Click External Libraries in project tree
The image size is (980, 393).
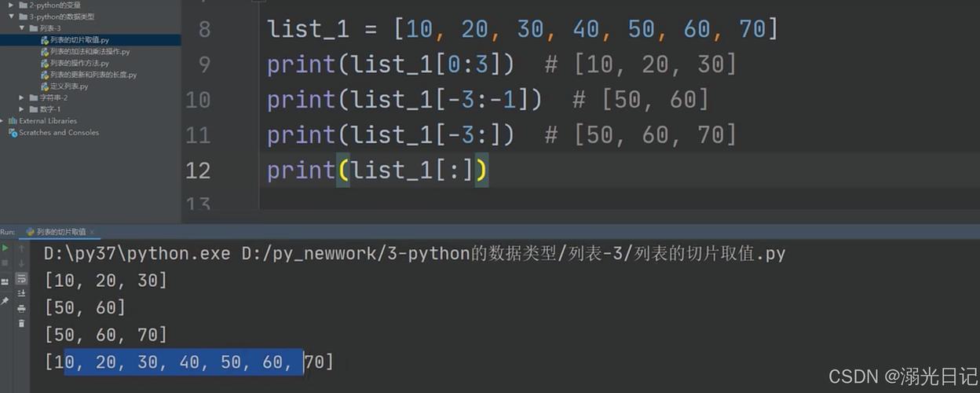pos(48,121)
